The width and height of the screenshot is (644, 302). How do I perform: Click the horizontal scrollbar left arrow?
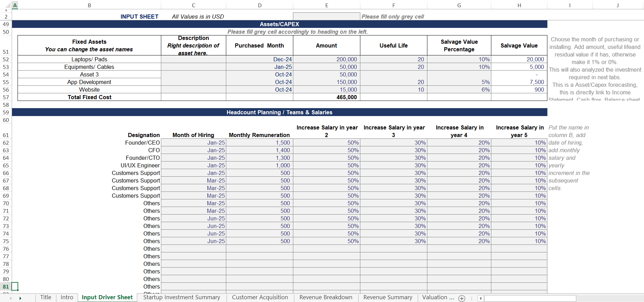coord(481,299)
